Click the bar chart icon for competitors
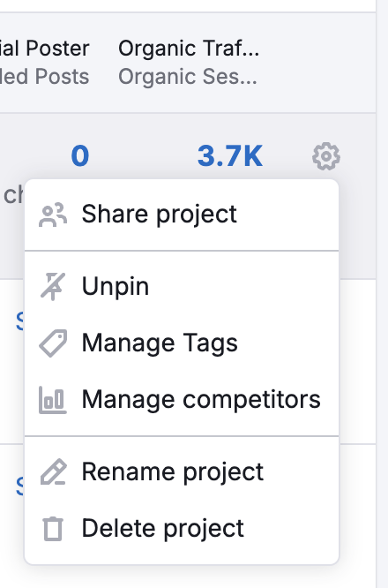 [53, 400]
